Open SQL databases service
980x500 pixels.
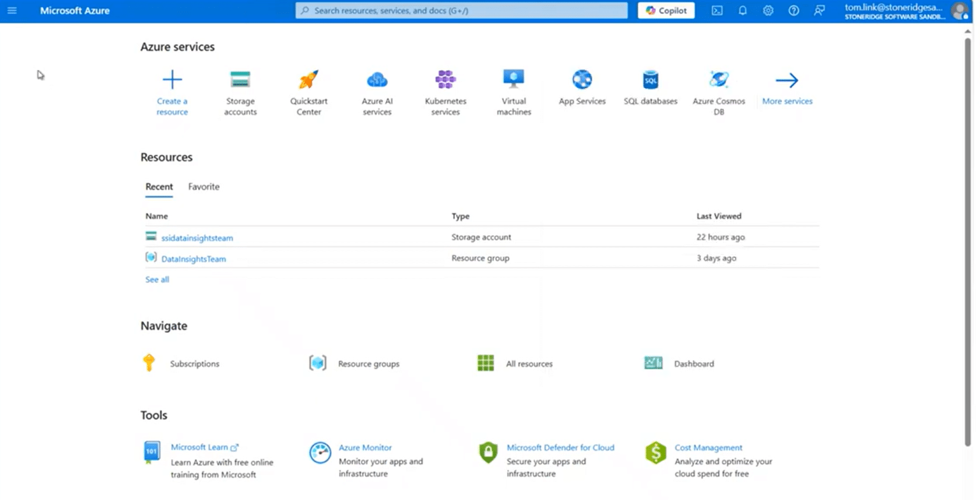click(651, 80)
